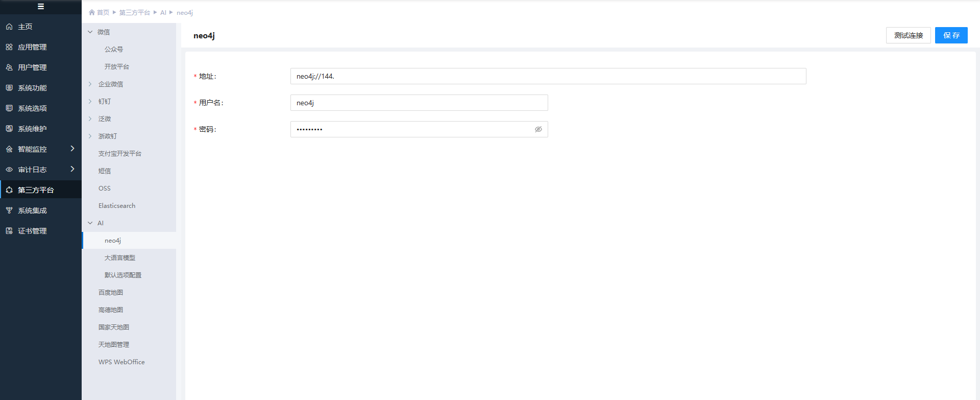Click the blue 保存 button

click(x=951, y=35)
